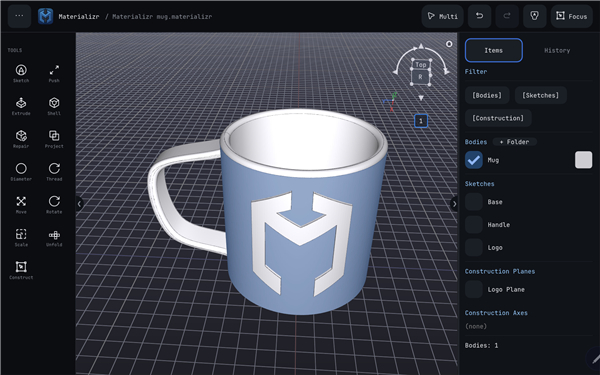Activate the Extrude tool
The height and width of the screenshot is (375, 600).
coord(21,106)
